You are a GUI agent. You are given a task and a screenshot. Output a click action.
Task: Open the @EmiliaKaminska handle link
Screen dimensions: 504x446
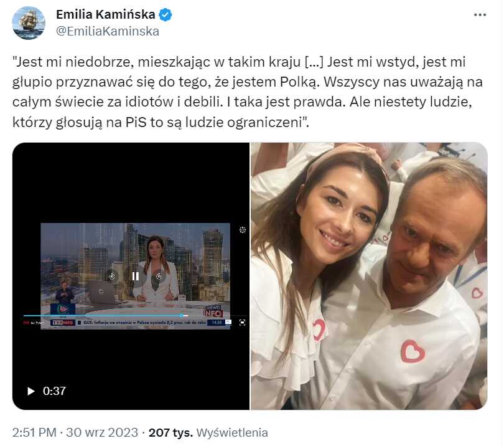(x=108, y=31)
